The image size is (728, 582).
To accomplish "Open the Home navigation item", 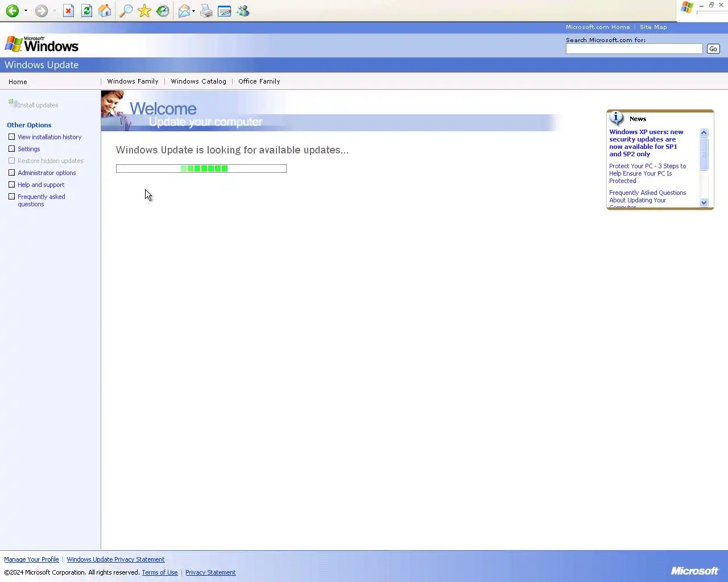I will pyautogui.click(x=18, y=82).
